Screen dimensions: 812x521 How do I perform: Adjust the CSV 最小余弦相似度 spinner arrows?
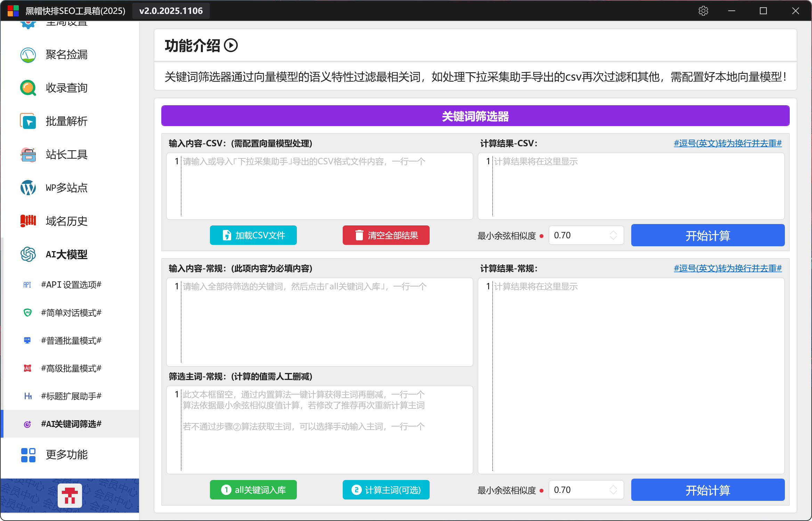coord(613,235)
